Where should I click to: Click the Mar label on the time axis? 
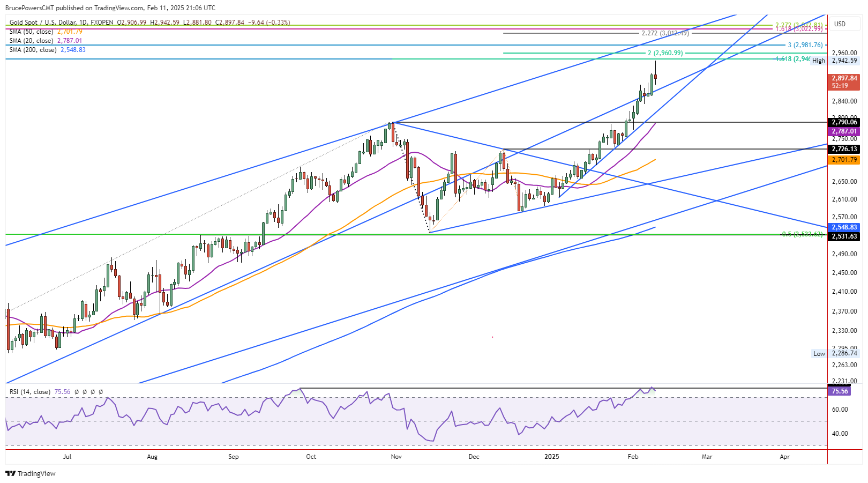(707, 457)
